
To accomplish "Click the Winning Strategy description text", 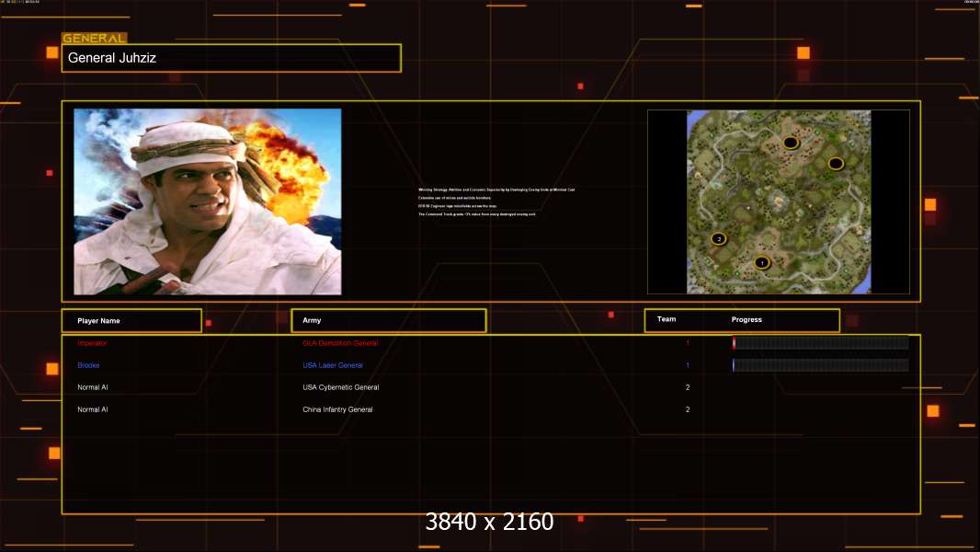I will 496,190.
